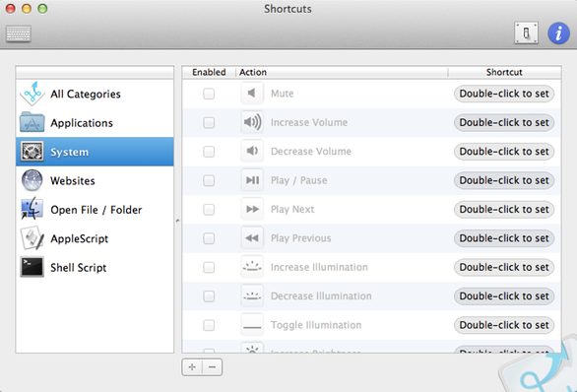The image size is (577, 392).
Task: Enable the Toggle Illumination checkbox
Action: coord(209,325)
